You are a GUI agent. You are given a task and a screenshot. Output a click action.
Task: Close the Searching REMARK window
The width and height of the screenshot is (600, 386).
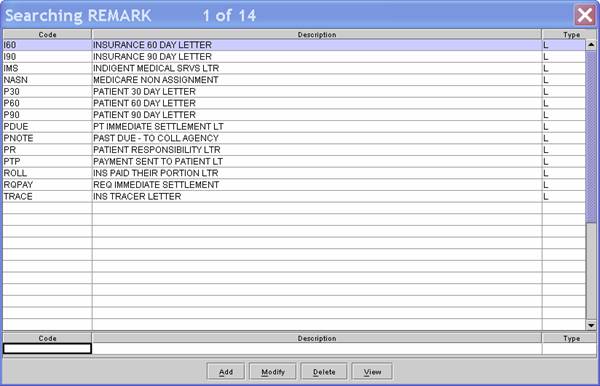click(x=585, y=15)
